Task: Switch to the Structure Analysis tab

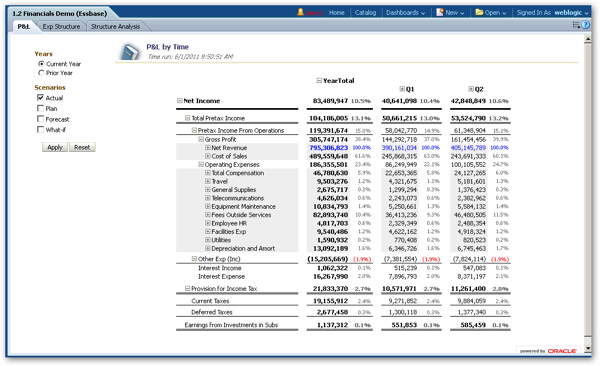Action: [116, 26]
